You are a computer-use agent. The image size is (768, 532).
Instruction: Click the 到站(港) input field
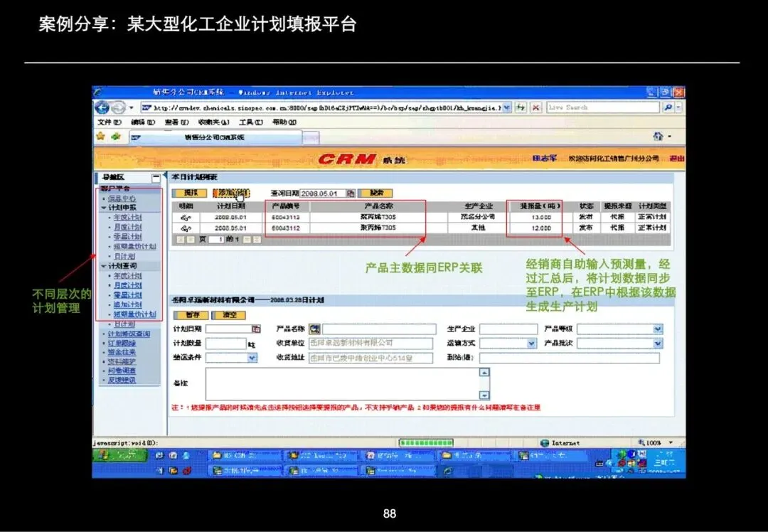click(x=569, y=358)
